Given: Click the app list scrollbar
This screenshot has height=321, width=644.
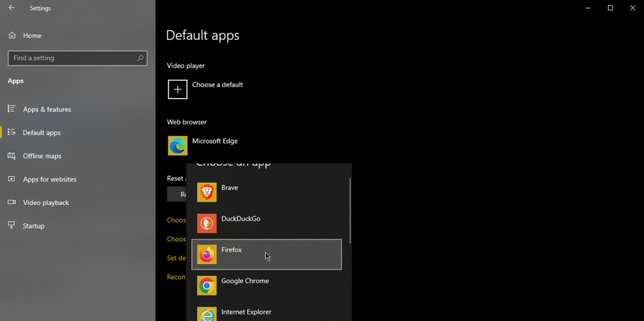Looking at the screenshot, I should [x=350, y=211].
